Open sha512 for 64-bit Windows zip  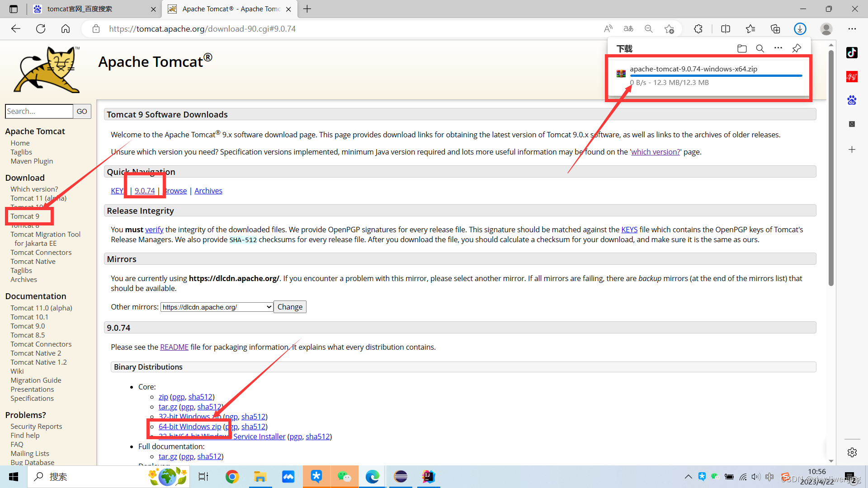[x=253, y=427]
